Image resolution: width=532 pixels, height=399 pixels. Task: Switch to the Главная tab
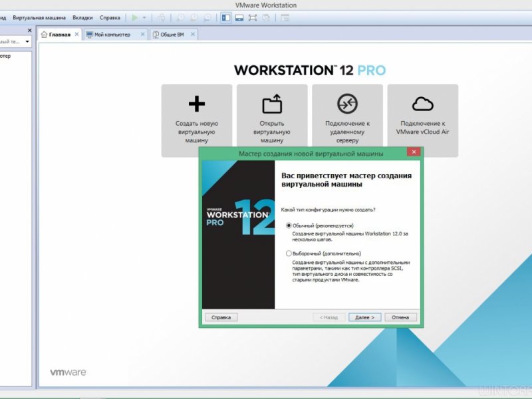click(x=60, y=35)
